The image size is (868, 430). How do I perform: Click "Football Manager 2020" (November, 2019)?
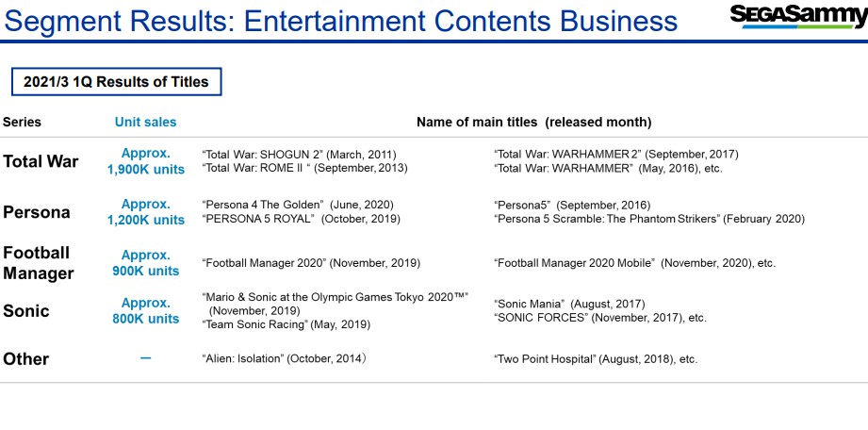coord(311,263)
